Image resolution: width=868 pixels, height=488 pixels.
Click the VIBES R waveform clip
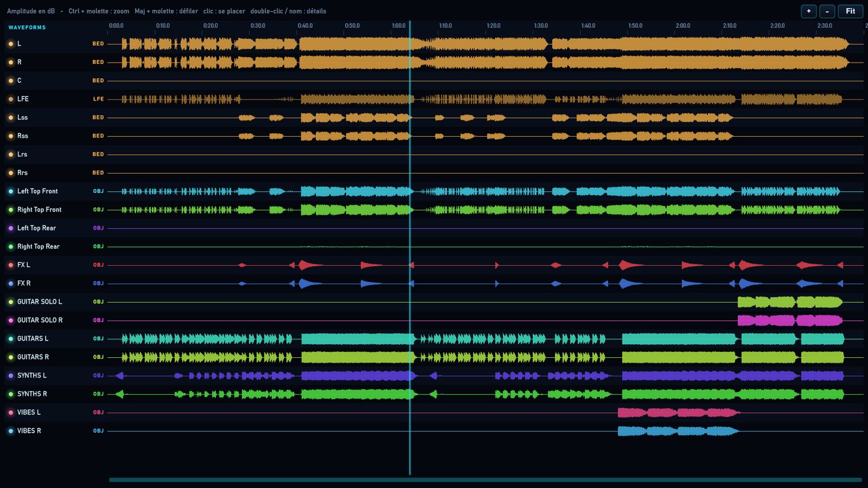click(x=678, y=431)
